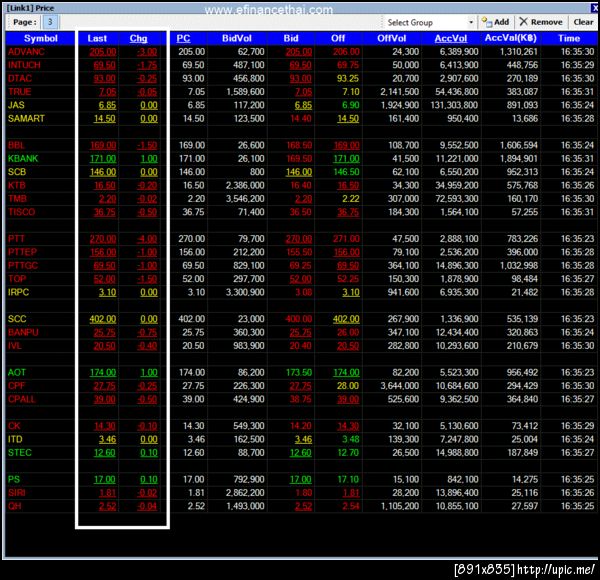
Task: Click the Bid column header
Action: click(291, 38)
